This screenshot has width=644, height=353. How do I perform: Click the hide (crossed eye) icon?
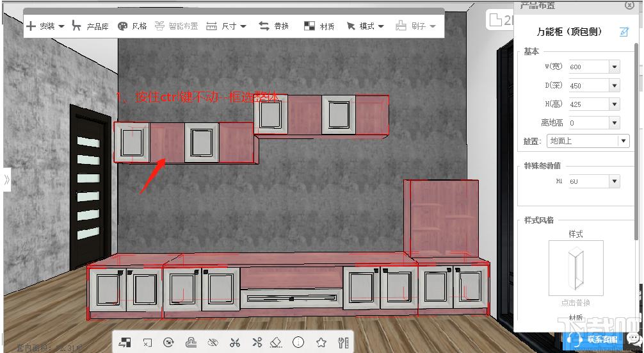[213, 342]
